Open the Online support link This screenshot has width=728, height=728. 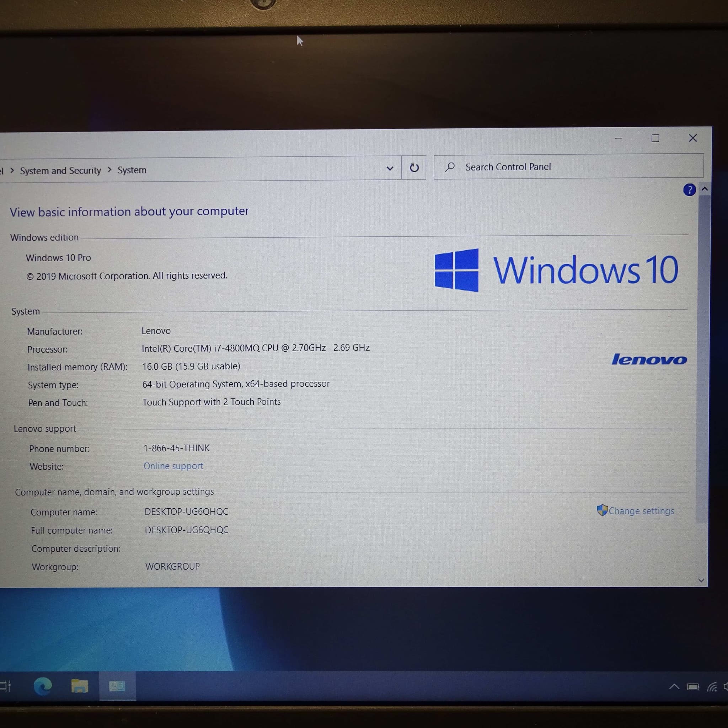click(173, 466)
